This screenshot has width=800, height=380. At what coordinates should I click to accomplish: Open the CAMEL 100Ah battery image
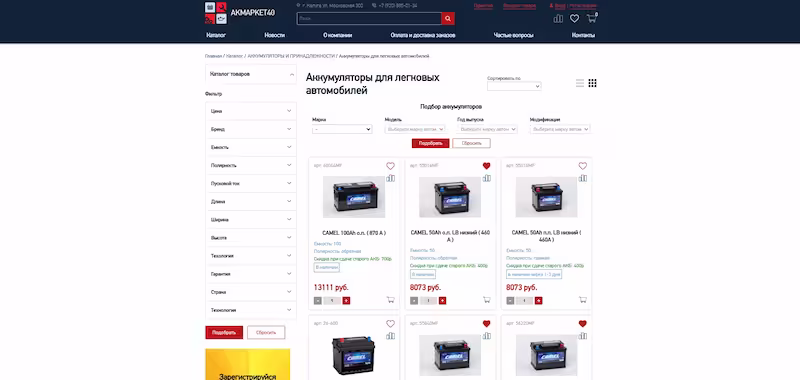pyautogui.click(x=354, y=197)
